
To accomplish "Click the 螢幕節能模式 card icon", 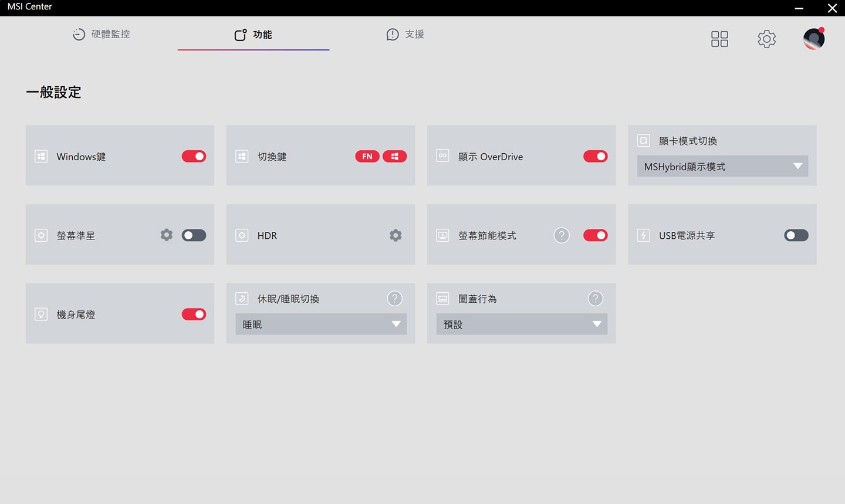I will pyautogui.click(x=442, y=235).
